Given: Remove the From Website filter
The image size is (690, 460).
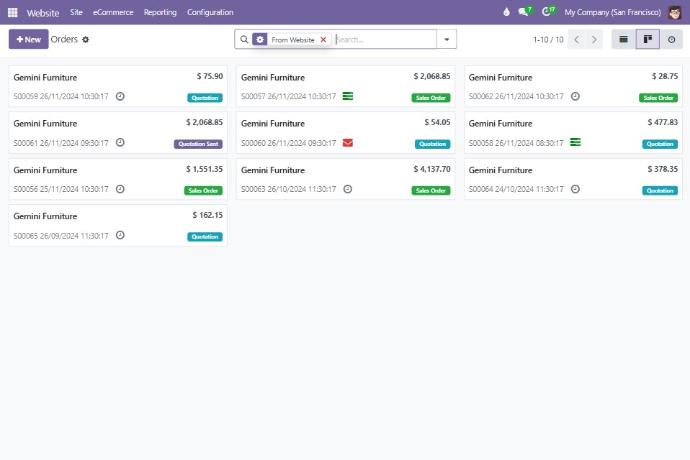Looking at the screenshot, I should click(323, 40).
